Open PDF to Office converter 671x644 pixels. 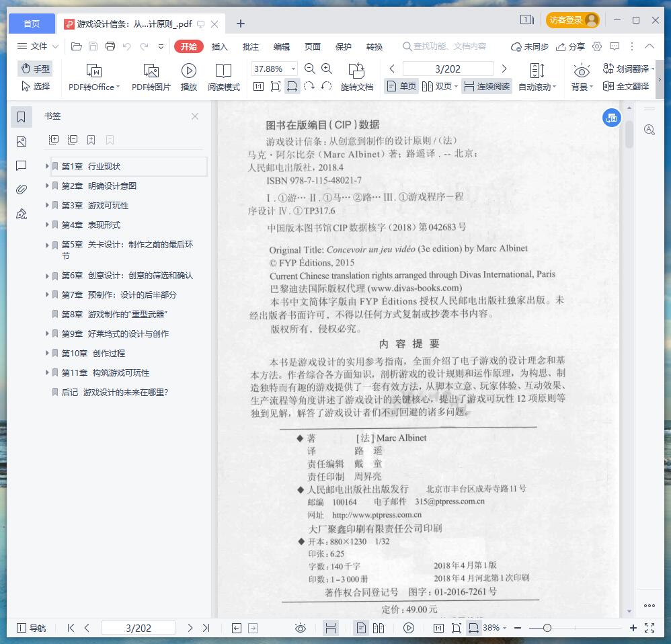93,77
